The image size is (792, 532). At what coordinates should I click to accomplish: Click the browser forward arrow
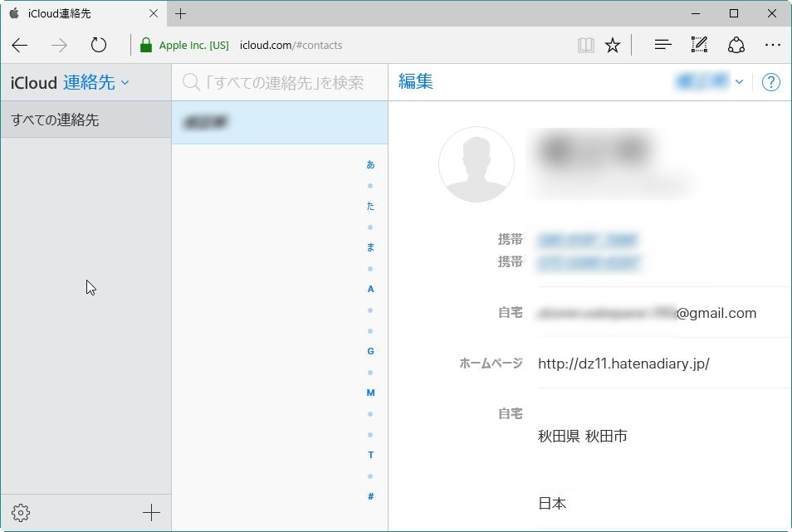59,46
